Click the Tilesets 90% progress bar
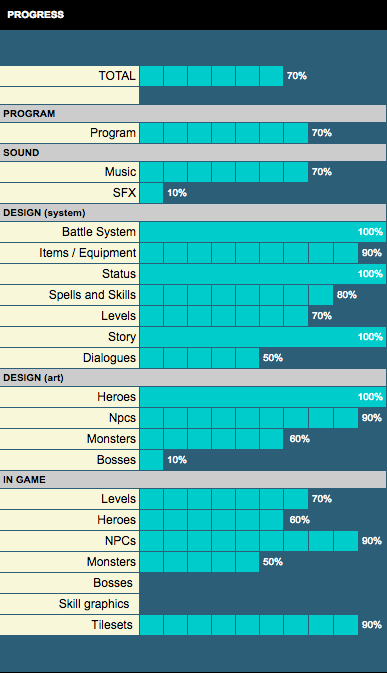This screenshot has height=673, width=387. point(249,625)
